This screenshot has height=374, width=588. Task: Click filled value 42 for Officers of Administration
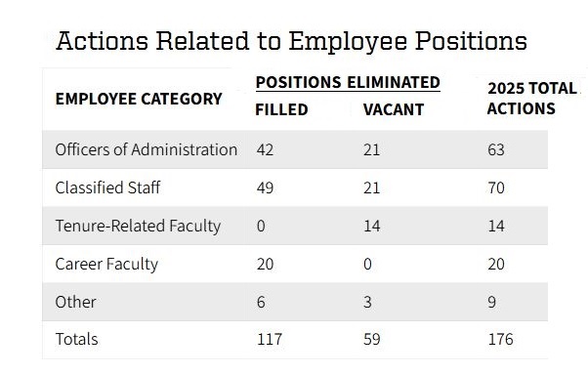[265, 150]
